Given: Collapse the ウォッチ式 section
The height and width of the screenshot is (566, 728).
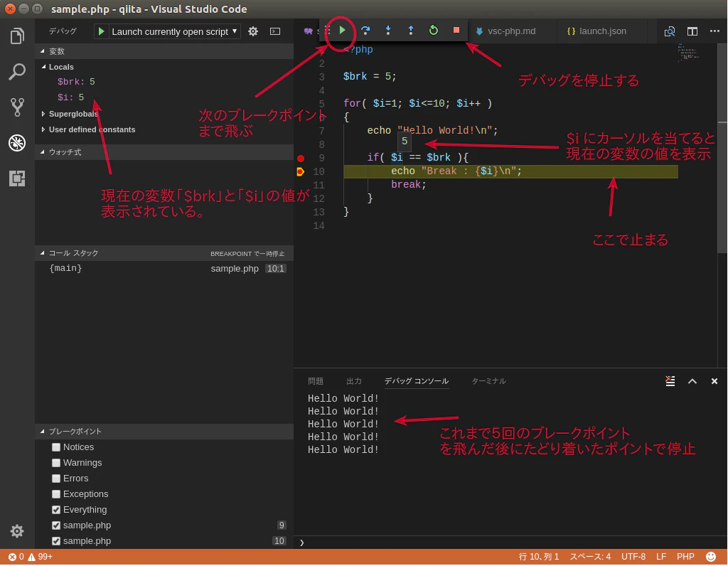Looking at the screenshot, I should point(164,152).
